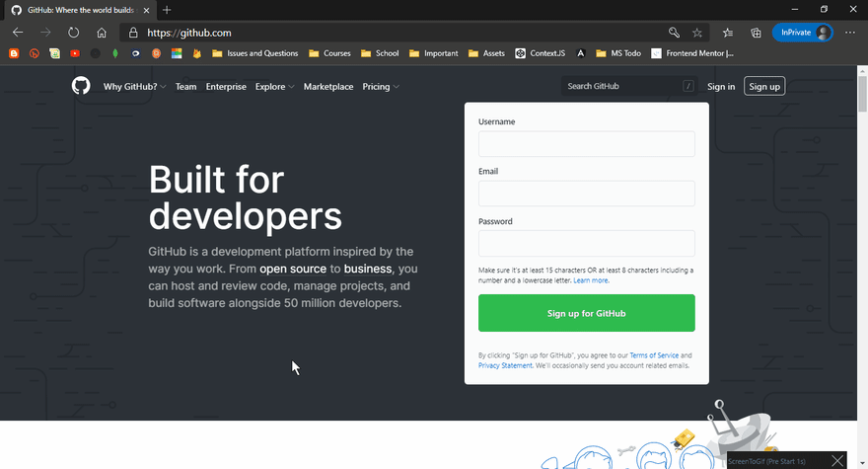Image resolution: width=868 pixels, height=469 pixels.
Task: Follow the business link
Action: tap(368, 269)
